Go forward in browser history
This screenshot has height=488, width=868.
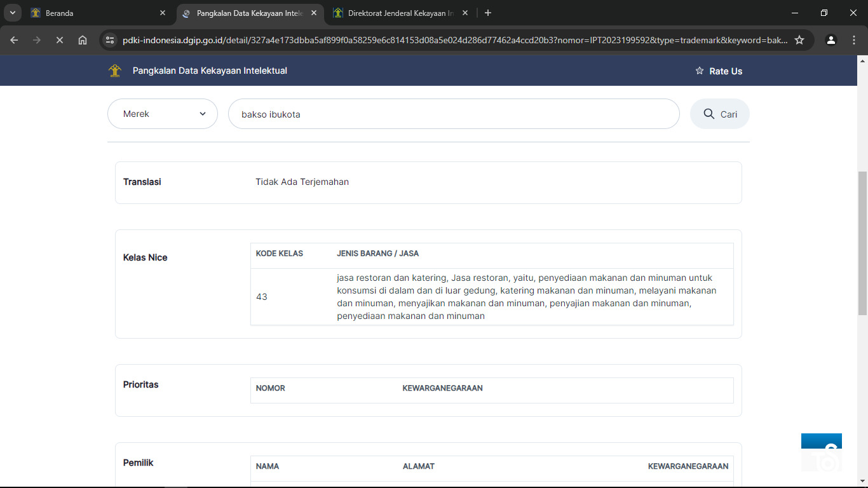(37, 40)
